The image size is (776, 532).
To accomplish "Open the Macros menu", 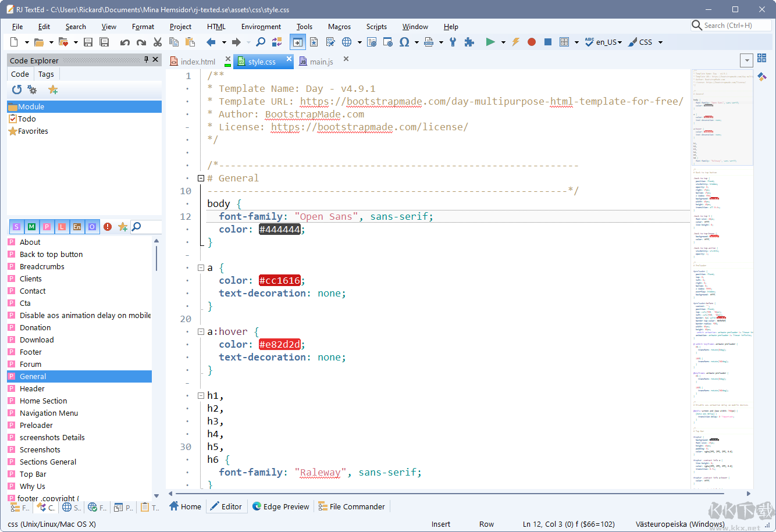I will [339, 27].
